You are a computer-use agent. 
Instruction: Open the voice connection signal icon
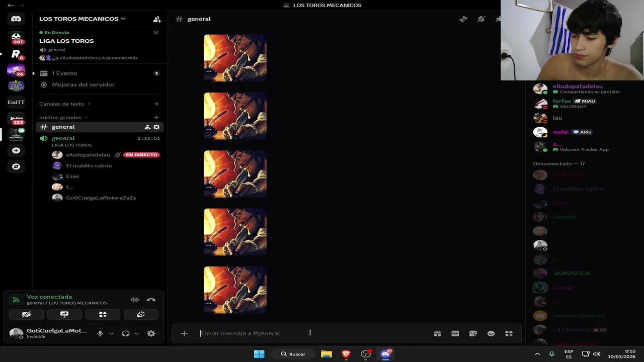coord(16,300)
